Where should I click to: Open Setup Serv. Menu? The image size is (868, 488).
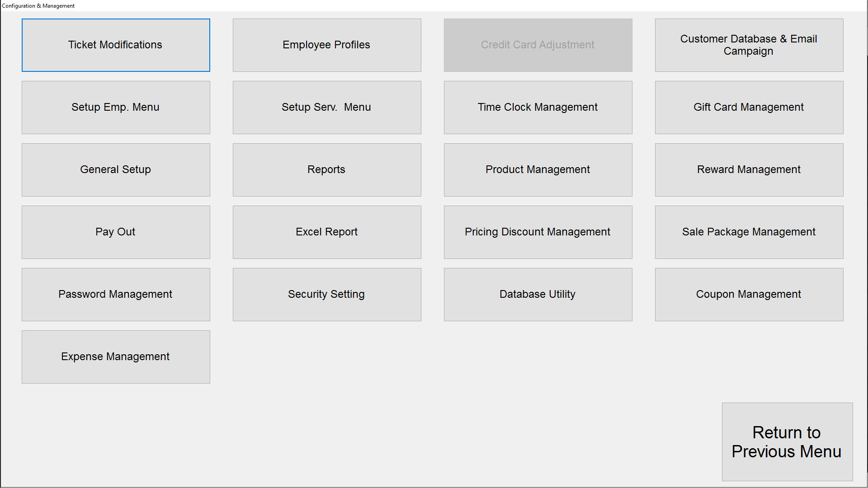click(x=327, y=108)
